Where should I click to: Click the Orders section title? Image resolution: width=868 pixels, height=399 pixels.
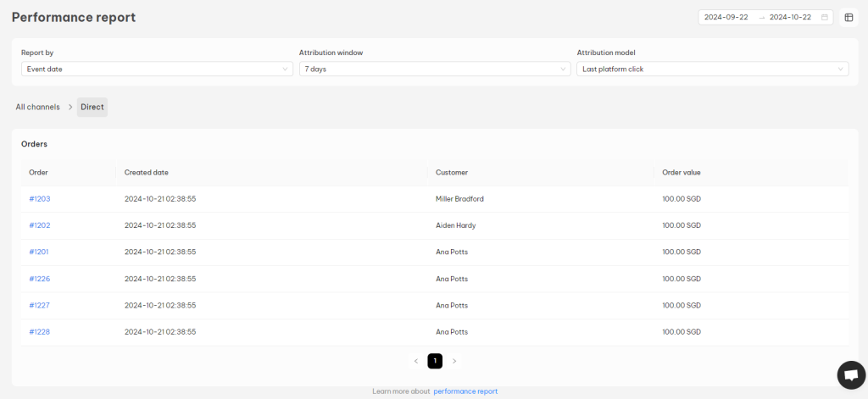[34, 144]
